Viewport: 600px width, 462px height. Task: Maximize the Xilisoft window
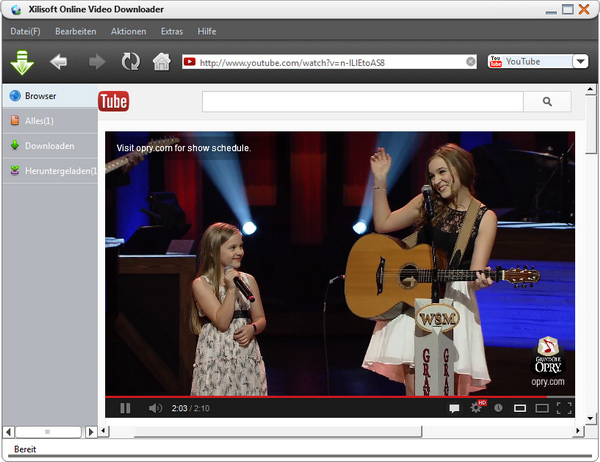click(568, 9)
